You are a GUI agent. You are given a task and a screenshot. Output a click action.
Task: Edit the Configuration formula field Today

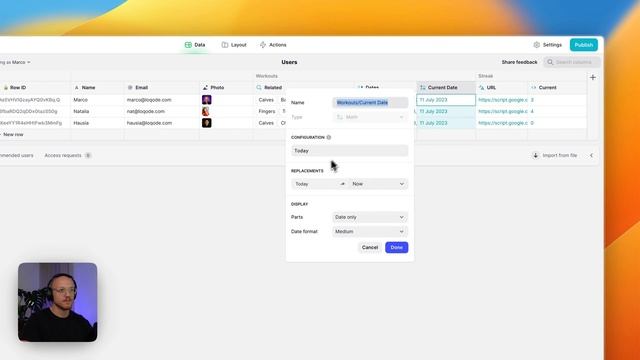click(x=349, y=151)
